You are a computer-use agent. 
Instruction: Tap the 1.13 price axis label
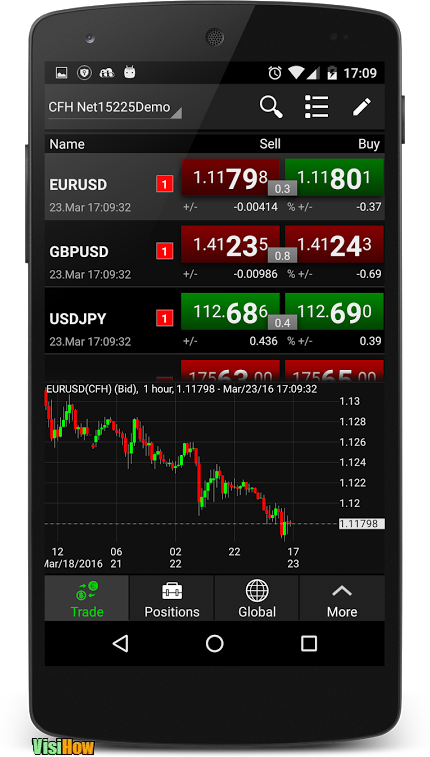pyautogui.click(x=349, y=401)
